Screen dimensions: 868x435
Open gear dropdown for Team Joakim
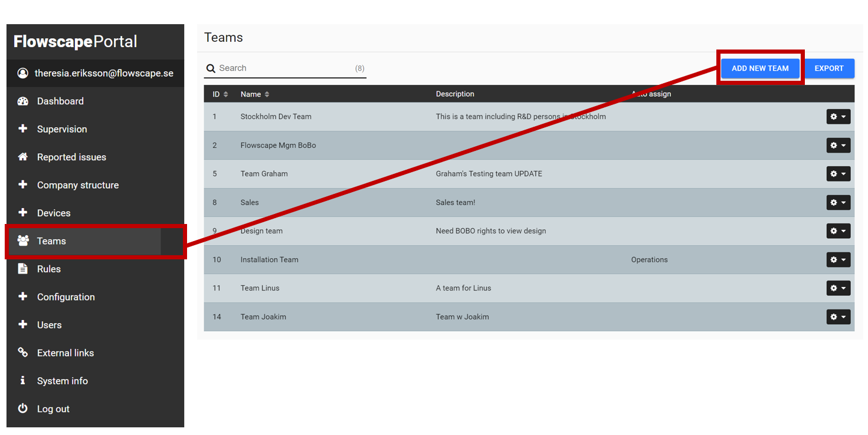[x=838, y=317]
